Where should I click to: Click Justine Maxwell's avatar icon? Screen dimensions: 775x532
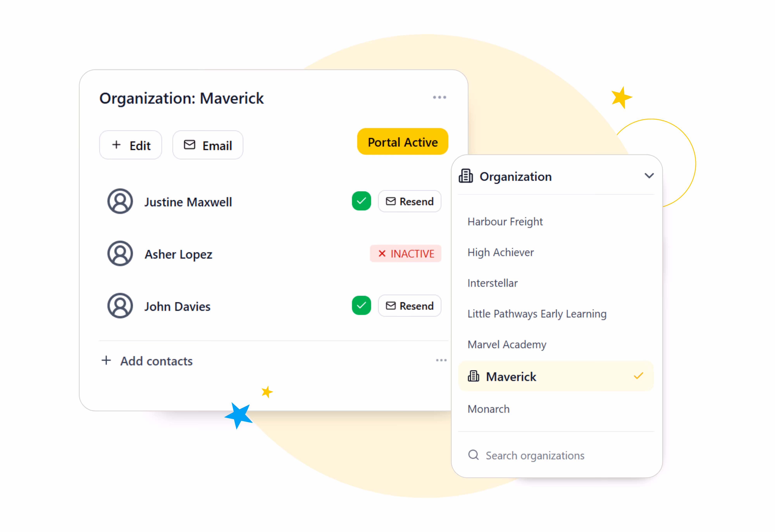coord(120,201)
